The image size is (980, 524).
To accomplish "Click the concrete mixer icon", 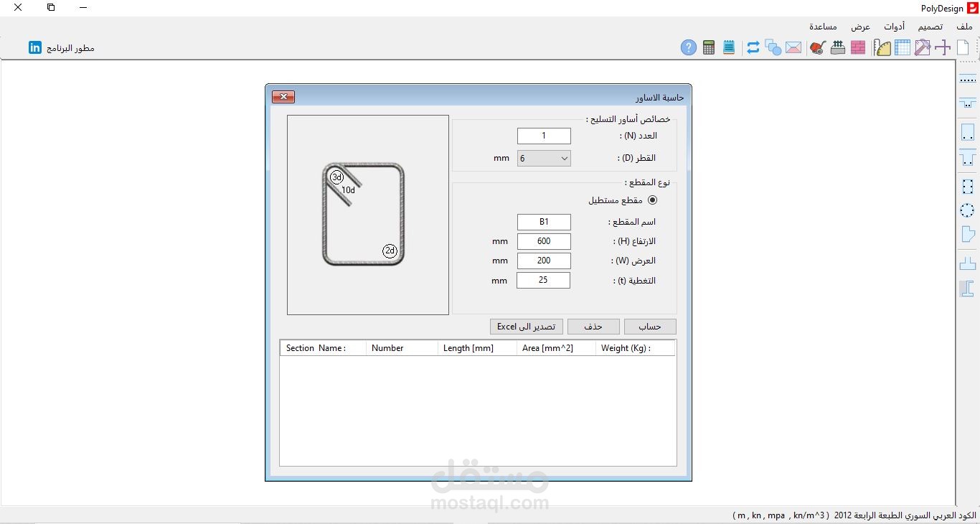I will (x=818, y=48).
